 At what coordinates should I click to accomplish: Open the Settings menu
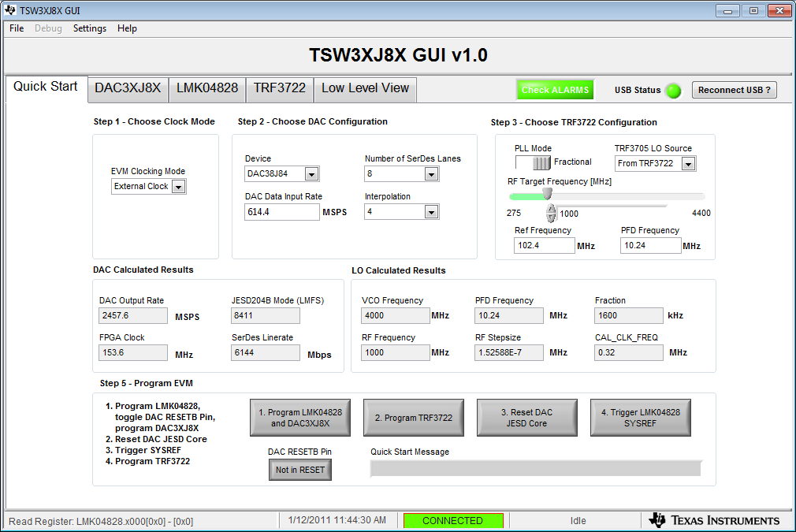89,28
